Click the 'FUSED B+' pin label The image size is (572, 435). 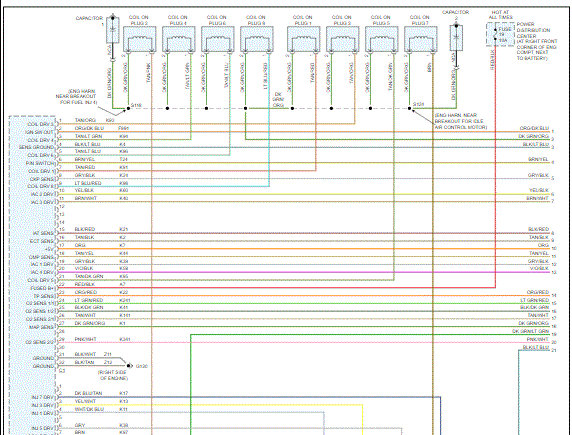coord(42,288)
